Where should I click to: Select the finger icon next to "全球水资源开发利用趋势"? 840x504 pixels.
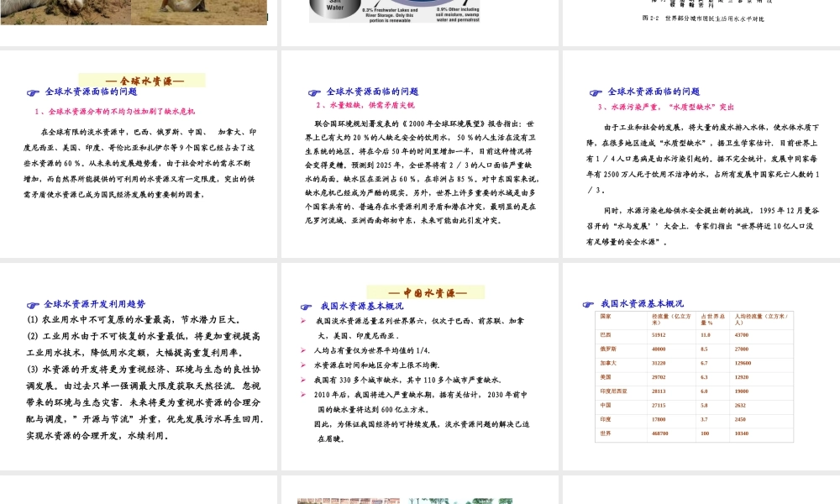coord(33,306)
